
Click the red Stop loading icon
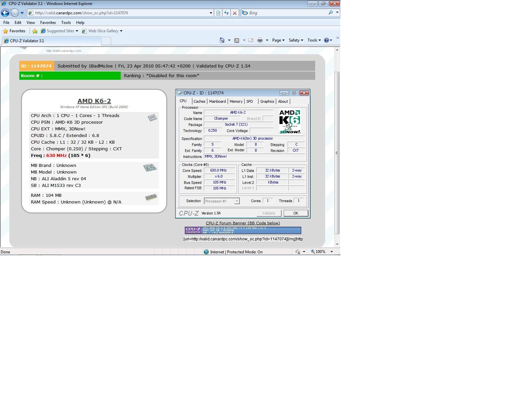(235, 13)
